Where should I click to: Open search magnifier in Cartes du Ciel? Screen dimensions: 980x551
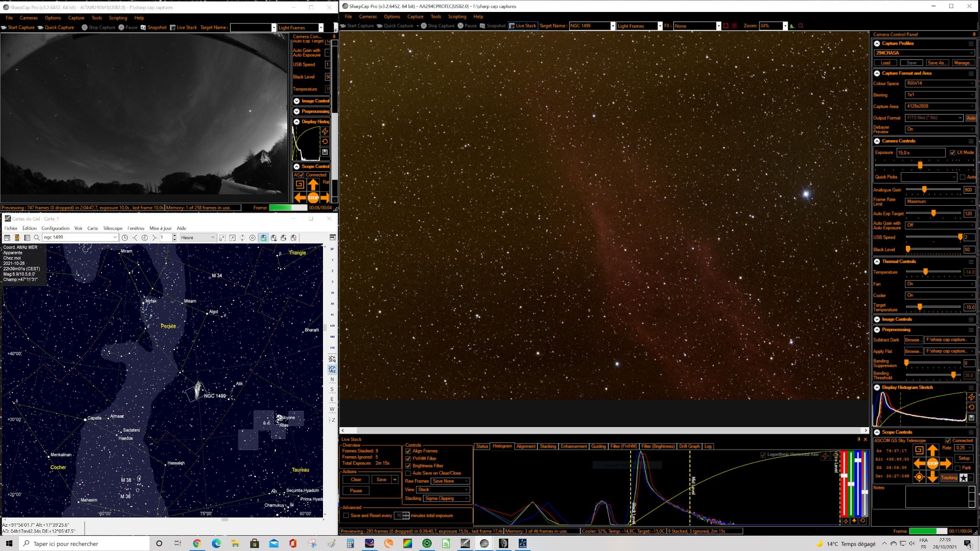pos(36,237)
